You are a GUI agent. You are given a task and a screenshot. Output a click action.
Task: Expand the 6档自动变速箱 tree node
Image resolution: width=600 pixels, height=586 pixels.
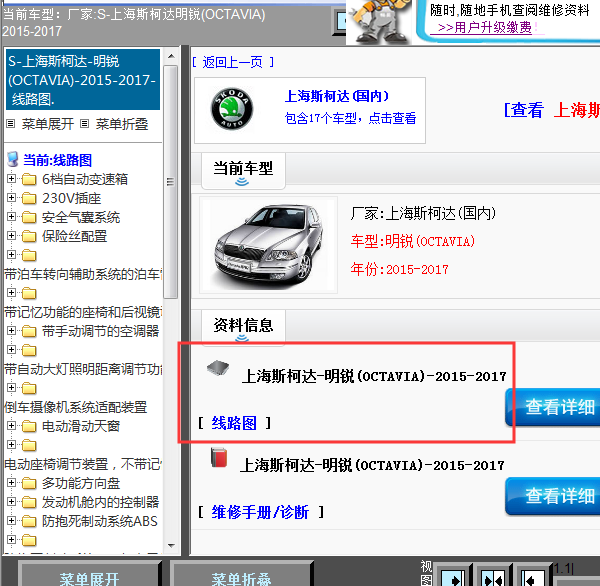(x=11, y=179)
